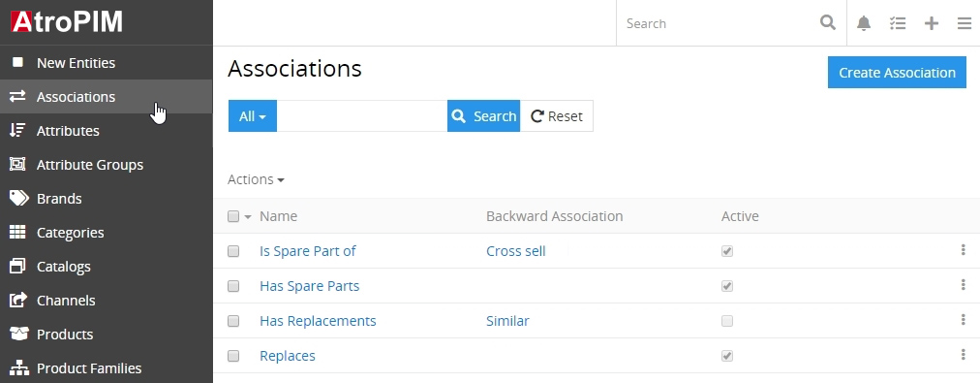Click the Products box icon
Screen dimensions: 980x383
click(x=18, y=334)
